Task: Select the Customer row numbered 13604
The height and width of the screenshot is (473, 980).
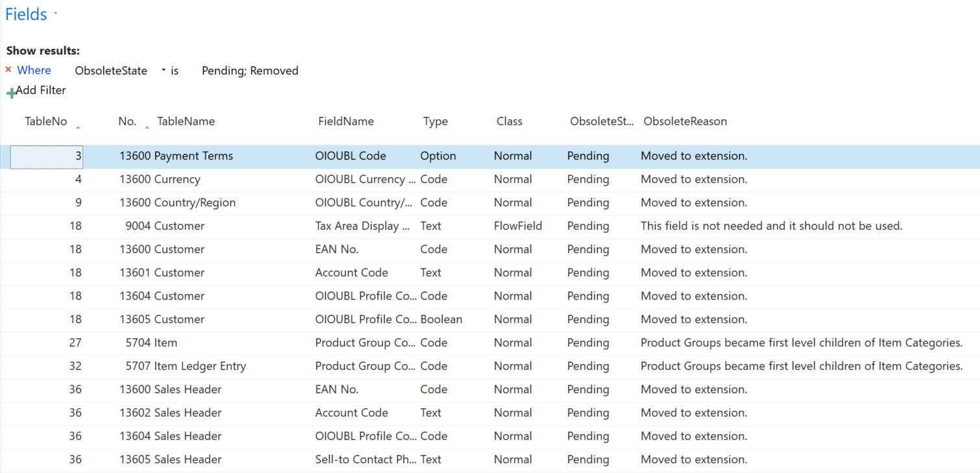Action: coord(490,296)
